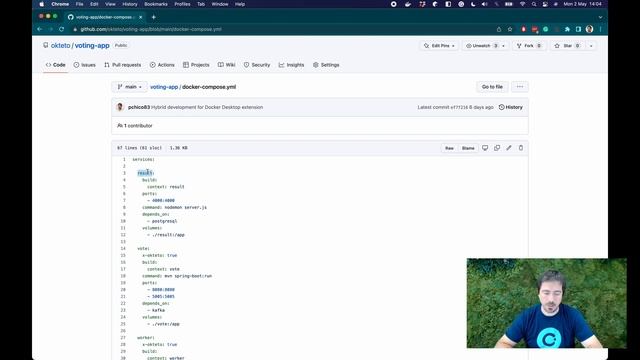Screen dimensions: 640x360
Task: Open the Bookmarks menu
Action: point(156,4)
